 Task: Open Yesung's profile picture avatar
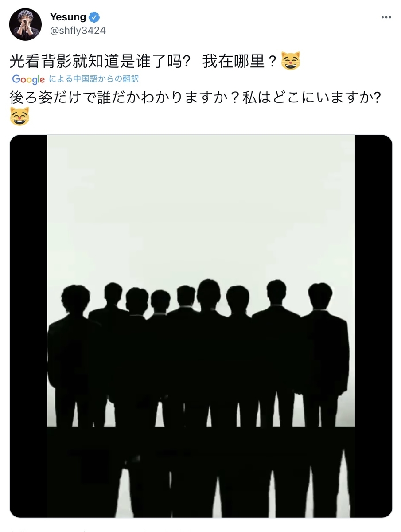point(25,24)
